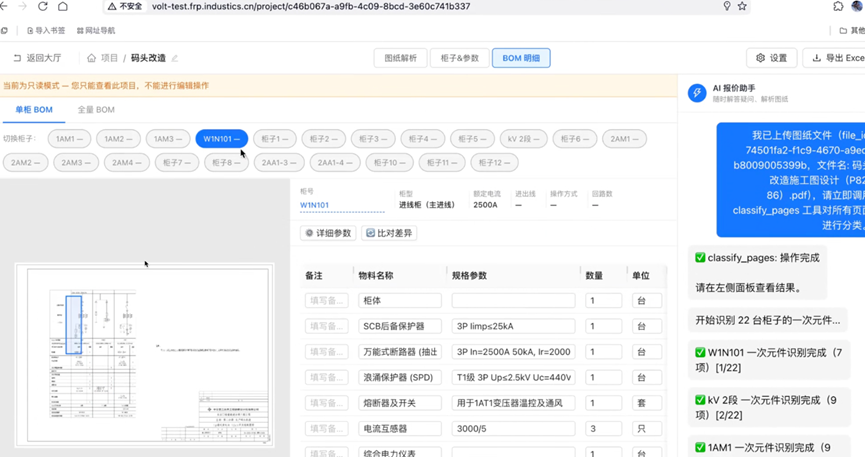Click the classify_pages 操作完成 message
Image resolution: width=865 pixels, height=457 pixels.
click(757, 273)
